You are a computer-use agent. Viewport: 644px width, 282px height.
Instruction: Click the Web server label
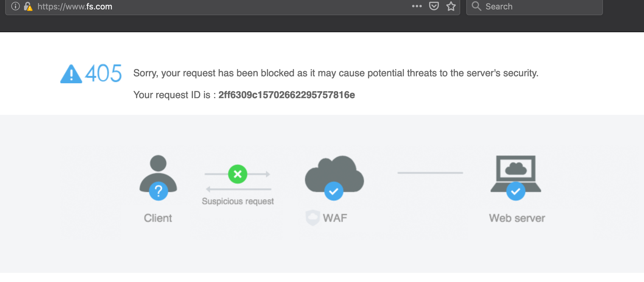click(x=517, y=218)
